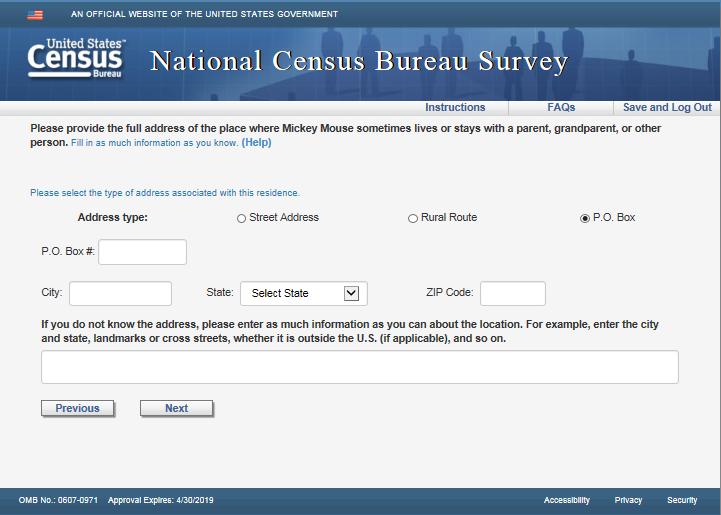Open the Instructions tab

455,107
